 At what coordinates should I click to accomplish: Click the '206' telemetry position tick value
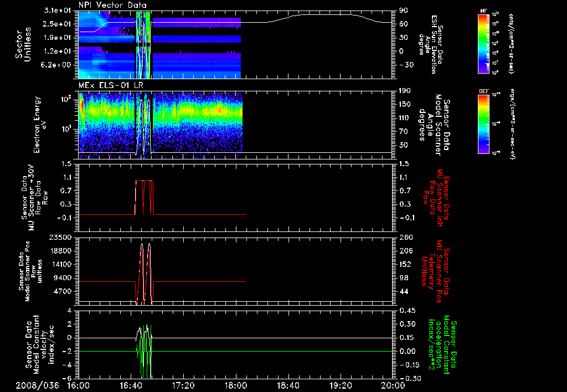pyautogui.click(x=406, y=251)
